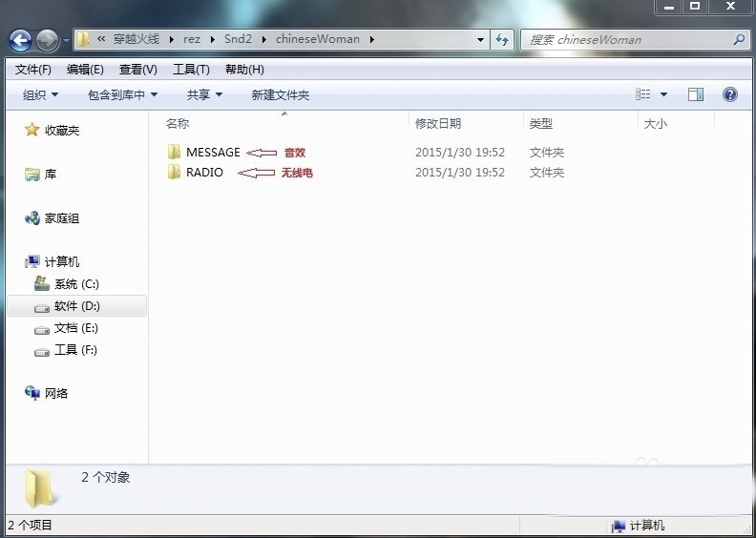Click the 计算机 computer icon in sidebar
Screen dimensions: 756x538
pos(32,261)
